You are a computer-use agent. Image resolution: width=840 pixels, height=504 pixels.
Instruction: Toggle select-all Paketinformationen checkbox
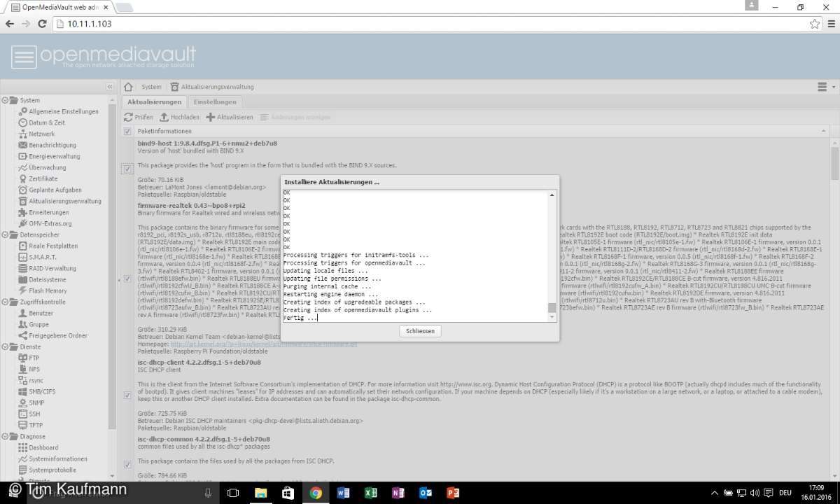tap(127, 131)
